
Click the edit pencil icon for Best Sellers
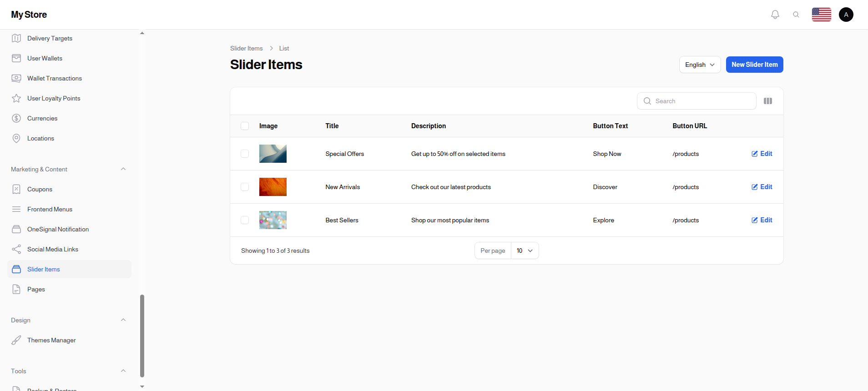(755, 220)
